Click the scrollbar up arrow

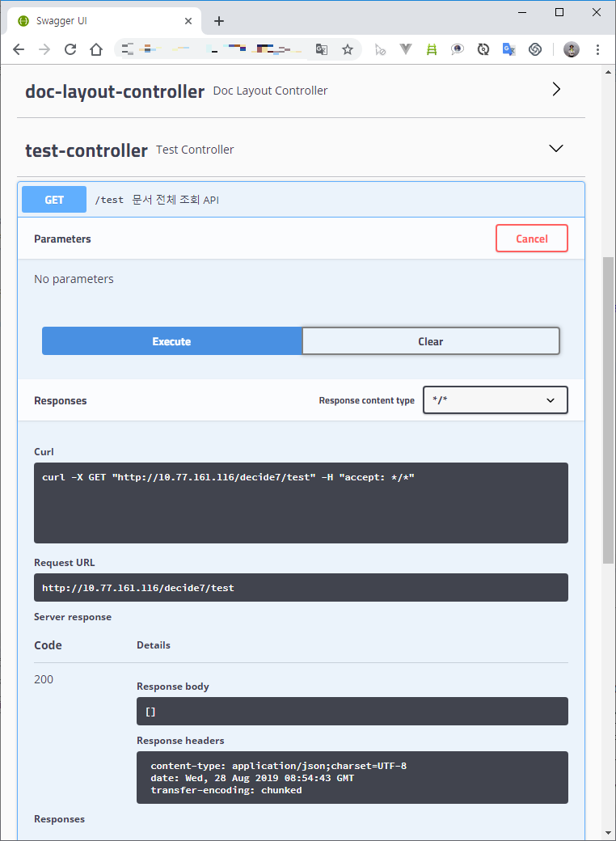coord(608,72)
